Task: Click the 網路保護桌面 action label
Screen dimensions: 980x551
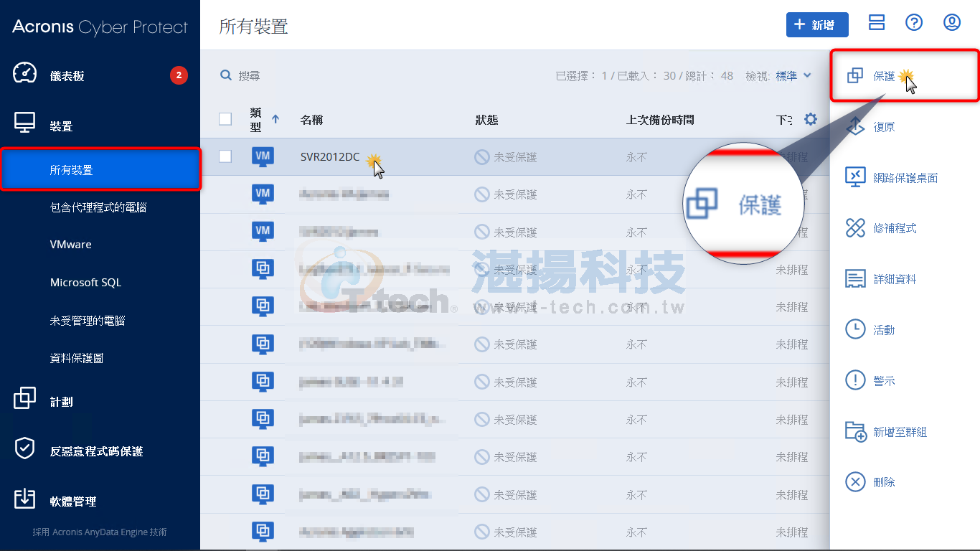Action: (905, 178)
